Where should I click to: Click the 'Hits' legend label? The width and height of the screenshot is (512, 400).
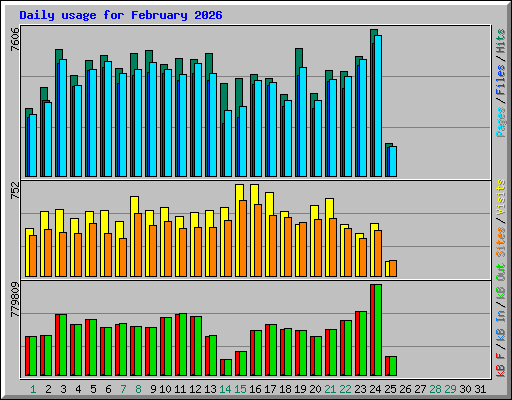[501, 41]
